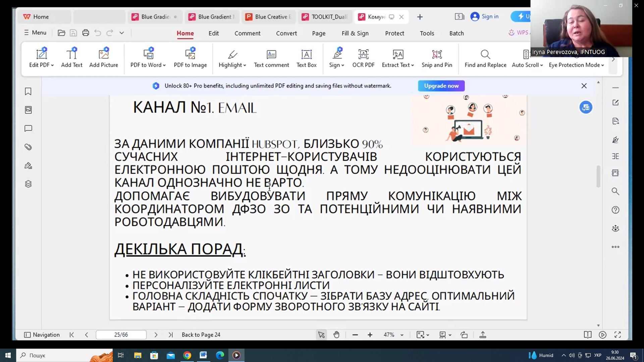Viewport: 644px width, 362px height.
Task: Click Back to Page 24 link
Action: tap(201, 335)
